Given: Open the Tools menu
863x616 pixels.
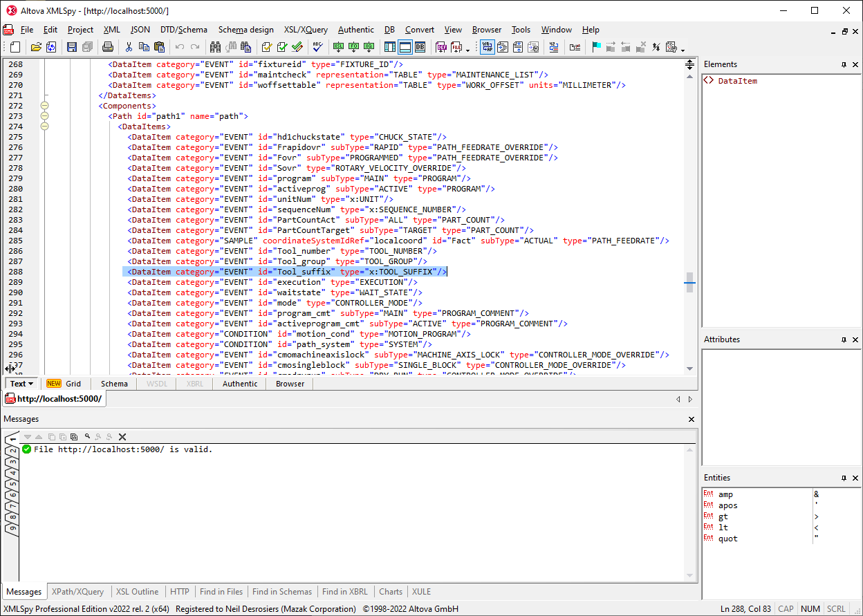Looking at the screenshot, I should [x=521, y=30].
